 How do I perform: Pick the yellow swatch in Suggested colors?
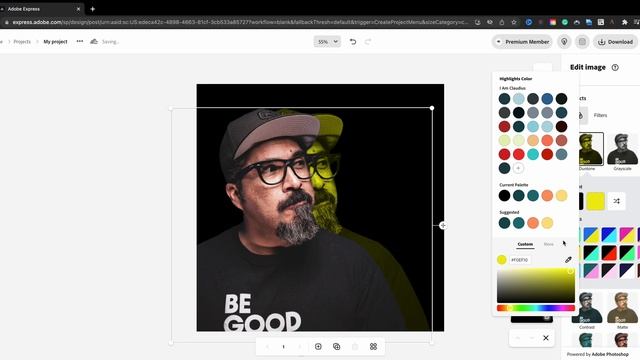(547, 223)
